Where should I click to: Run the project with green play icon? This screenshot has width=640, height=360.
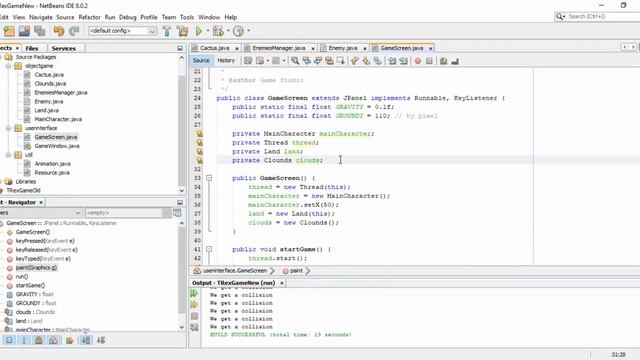click(199, 31)
